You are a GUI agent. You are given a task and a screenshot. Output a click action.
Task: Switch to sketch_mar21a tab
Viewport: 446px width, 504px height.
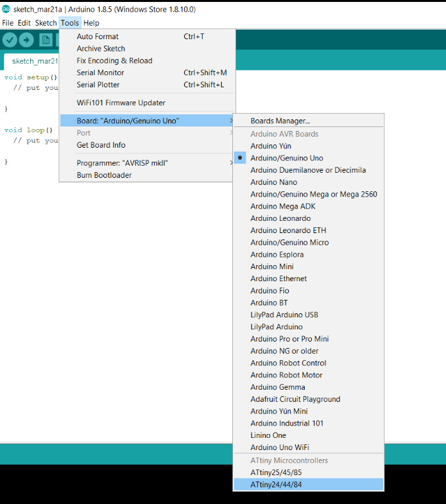pyautogui.click(x=31, y=61)
